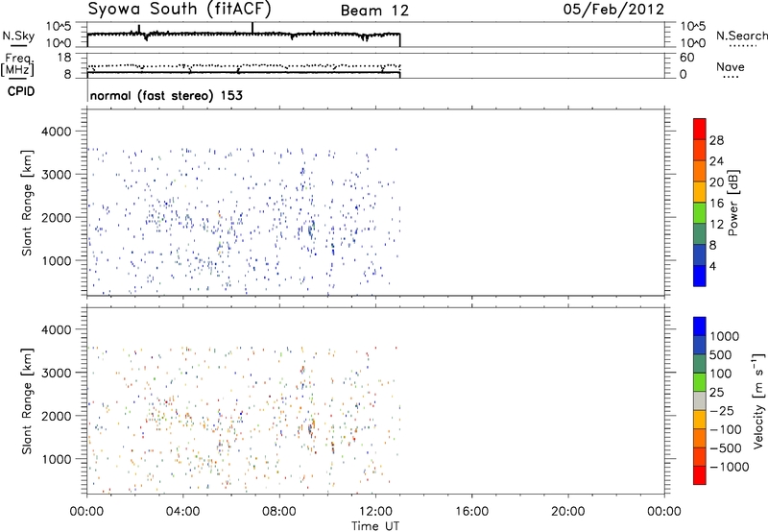Image resolution: width=768 pixels, height=532 pixels.
Task: Click the plot title Syowa South (fitACF)
Action: (180, 10)
